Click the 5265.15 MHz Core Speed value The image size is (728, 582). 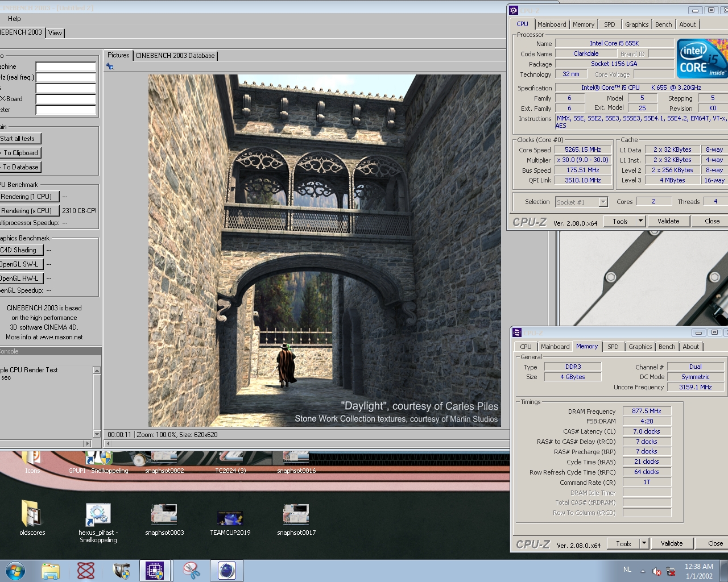[583, 149]
